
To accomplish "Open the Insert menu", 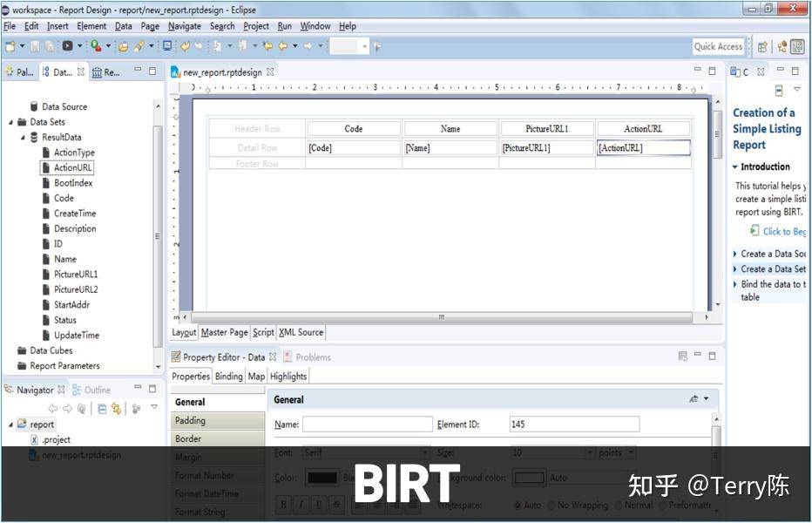I will [x=58, y=26].
